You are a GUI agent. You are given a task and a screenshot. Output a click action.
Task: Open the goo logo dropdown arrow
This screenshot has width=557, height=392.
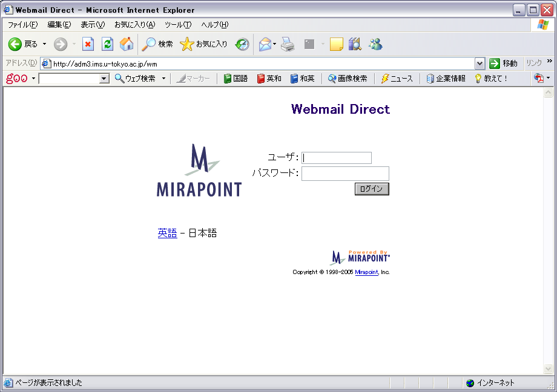33,78
